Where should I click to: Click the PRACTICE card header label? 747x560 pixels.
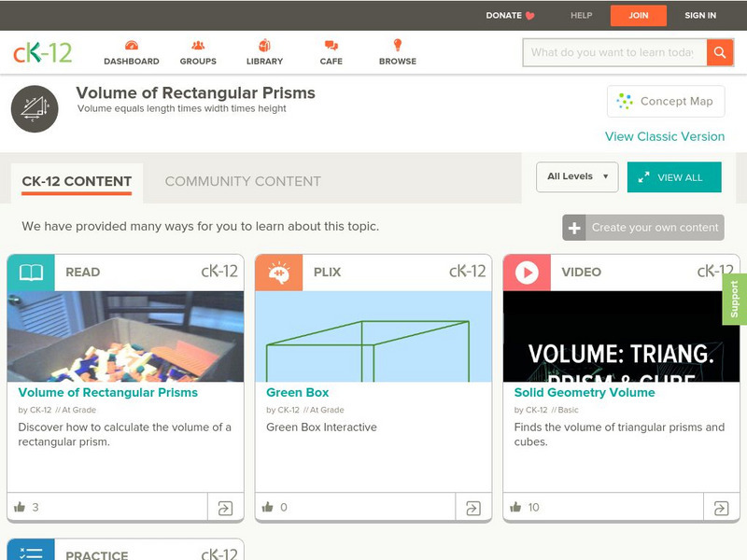coord(97,555)
